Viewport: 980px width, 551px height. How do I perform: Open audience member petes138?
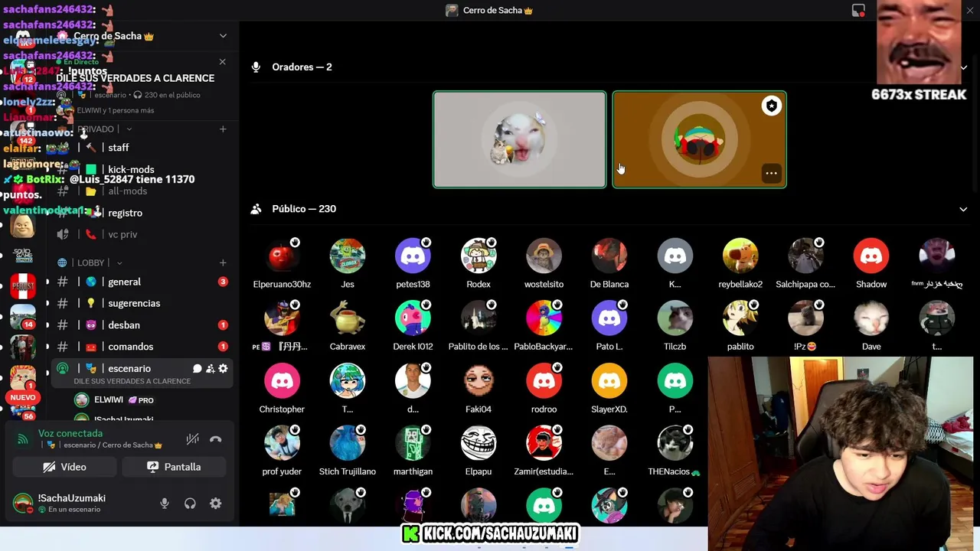coord(413,263)
